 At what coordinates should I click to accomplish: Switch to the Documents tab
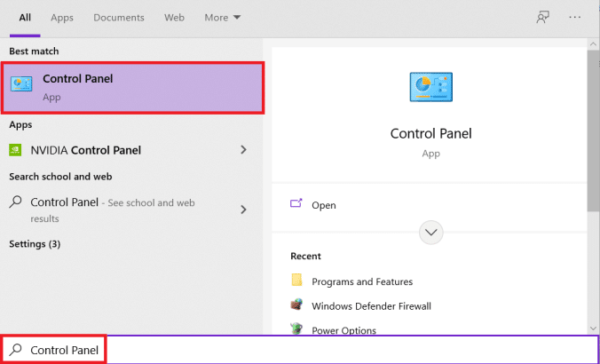pos(119,18)
